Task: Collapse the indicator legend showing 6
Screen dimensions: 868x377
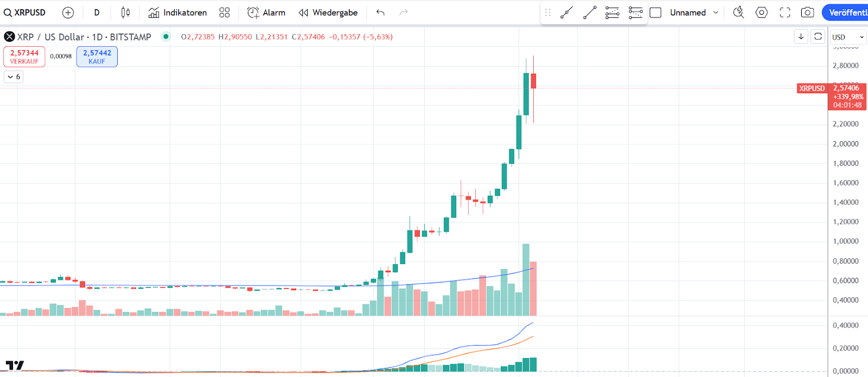Action: tap(14, 77)
